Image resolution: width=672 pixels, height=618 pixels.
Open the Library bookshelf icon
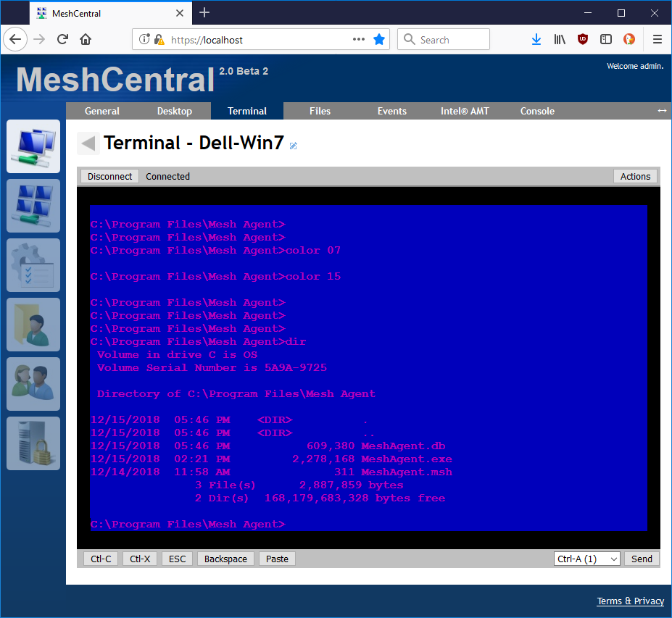560,39
